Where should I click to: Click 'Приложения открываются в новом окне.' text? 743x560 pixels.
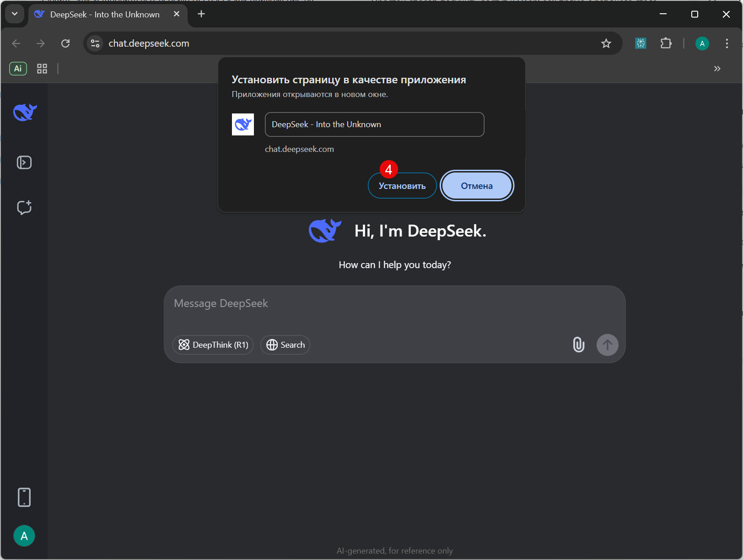coord(310,94)
